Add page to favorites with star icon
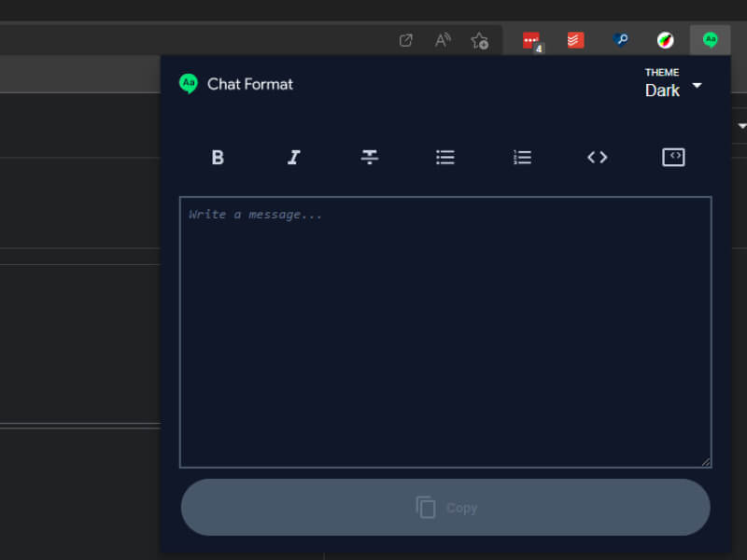Screen dimensions: 747x560 coord(479,40)
